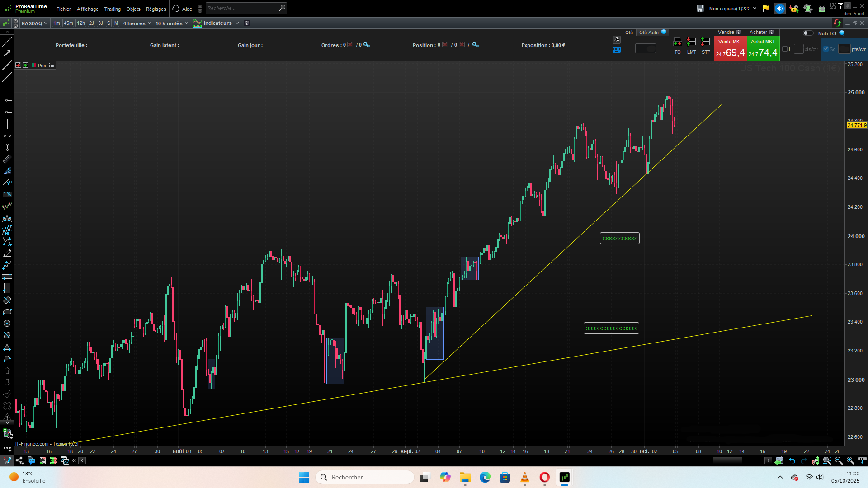
Task: Toggle the Multi T/S switch
Action: point(808,33)
